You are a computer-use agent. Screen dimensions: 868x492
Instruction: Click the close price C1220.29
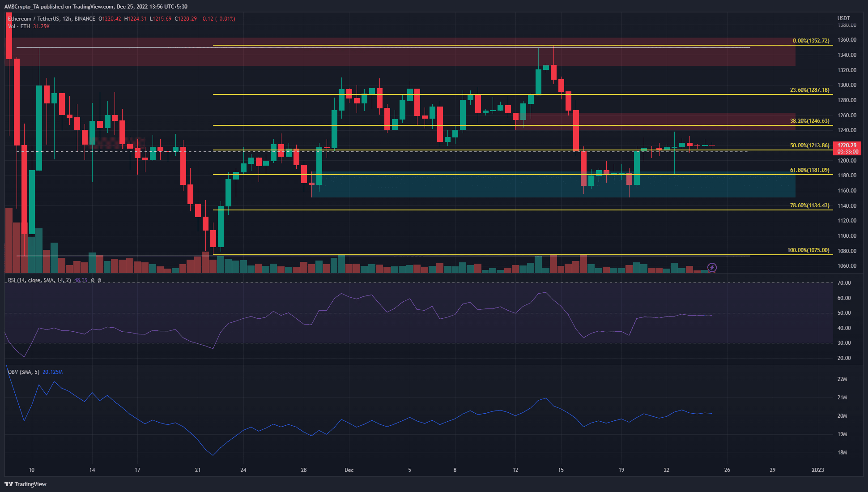(x=186, y=19)
